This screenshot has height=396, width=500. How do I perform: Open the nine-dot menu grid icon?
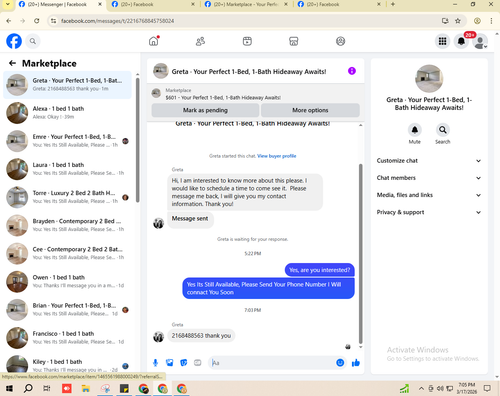pyautogui.click(x=442, y=41)
